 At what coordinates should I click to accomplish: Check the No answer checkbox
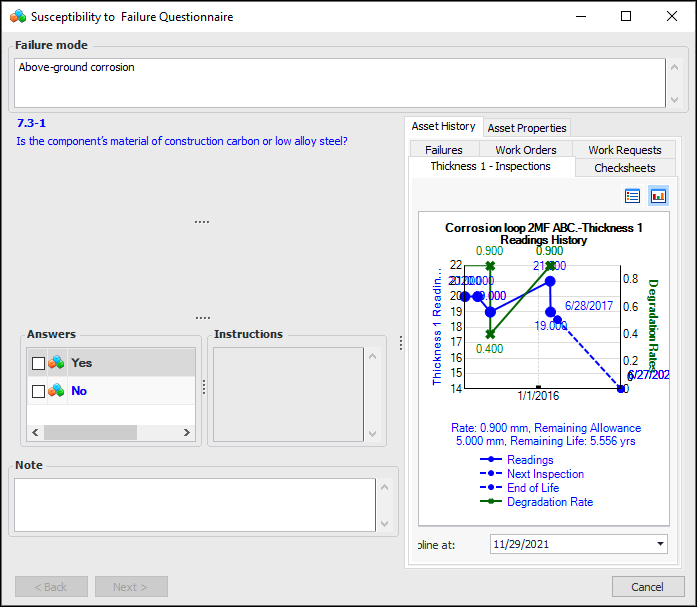click(38, 391)
